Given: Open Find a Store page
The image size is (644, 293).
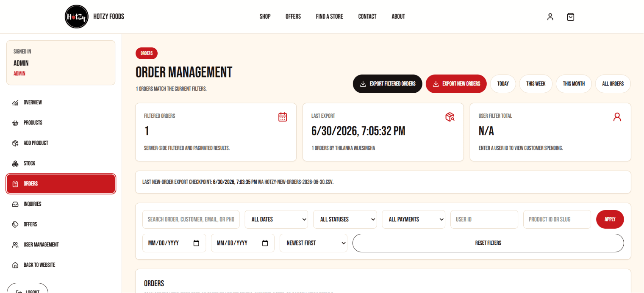Looking at the screenshot, I should coord(330,17).
